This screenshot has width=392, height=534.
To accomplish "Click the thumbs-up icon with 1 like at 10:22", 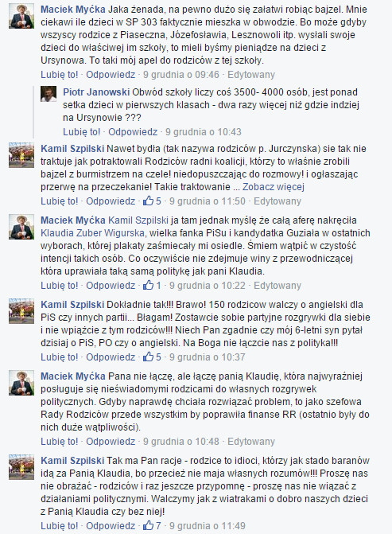I will coord(148,285).
